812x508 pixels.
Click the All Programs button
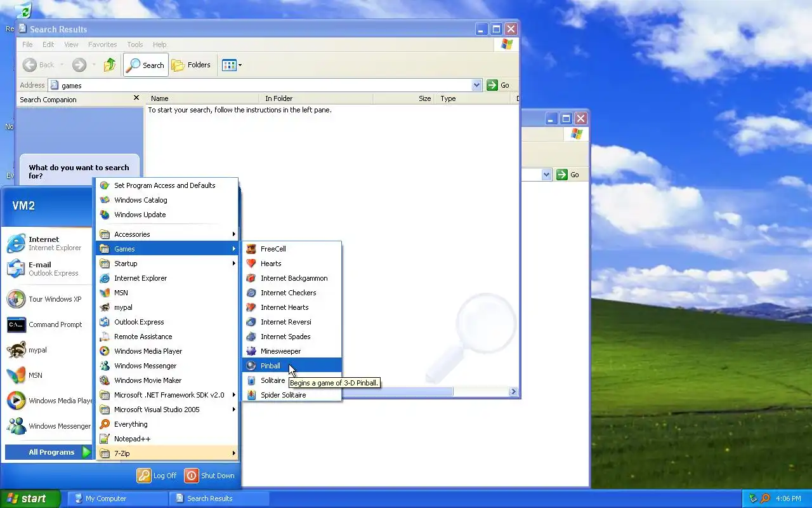49,452
